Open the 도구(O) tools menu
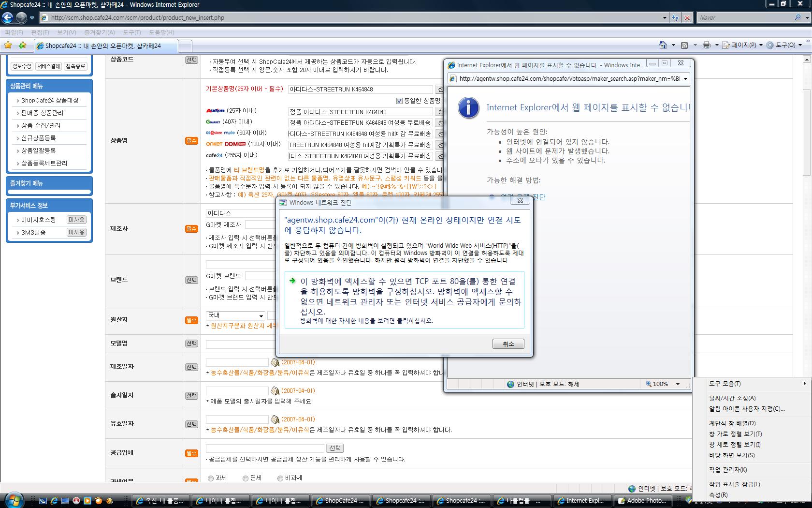 coord(784,45)
